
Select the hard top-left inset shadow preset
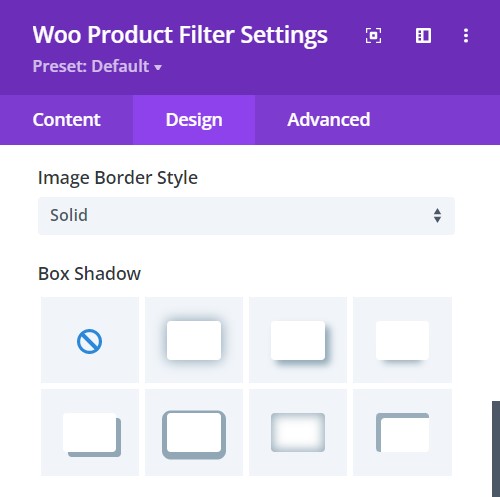(x=402, y=432)
